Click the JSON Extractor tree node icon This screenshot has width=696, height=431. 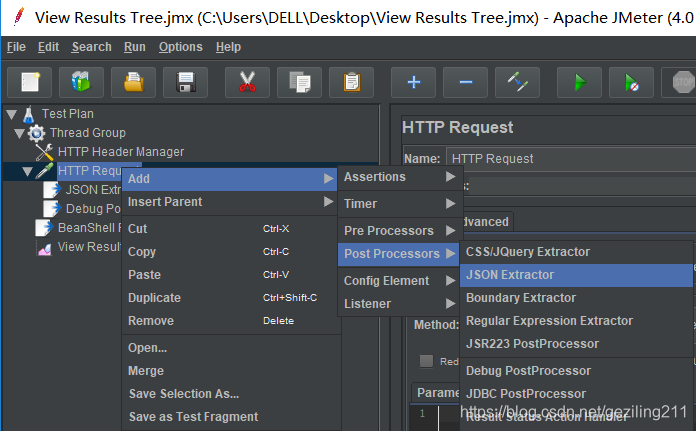point(52,190)
